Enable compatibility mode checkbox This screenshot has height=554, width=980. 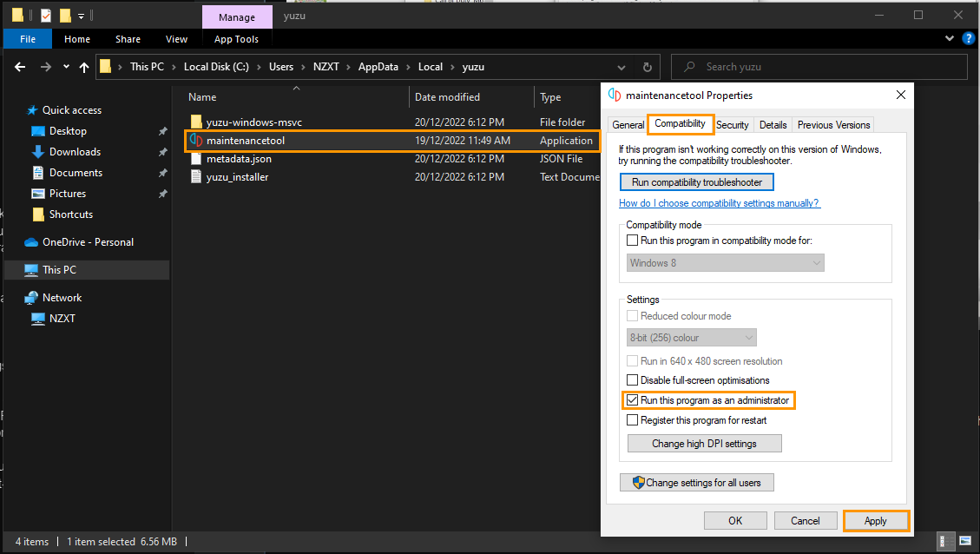tap(633, 241)
